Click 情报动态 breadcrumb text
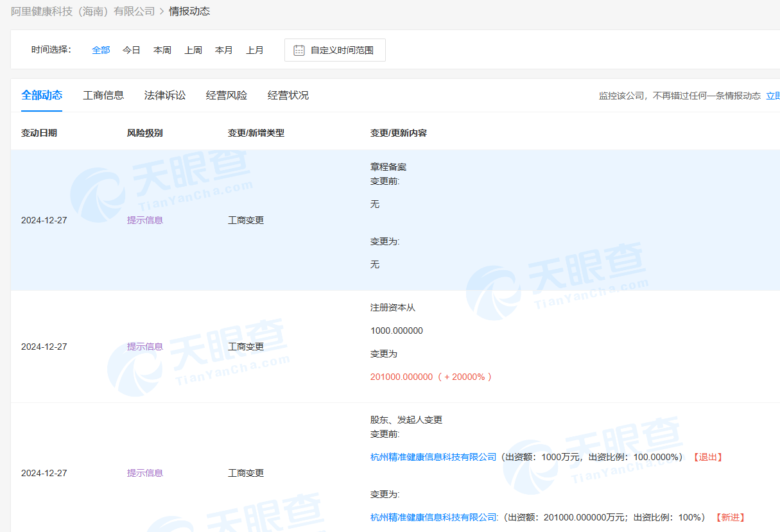The image size is (780, 532). [x=189, y=11]
